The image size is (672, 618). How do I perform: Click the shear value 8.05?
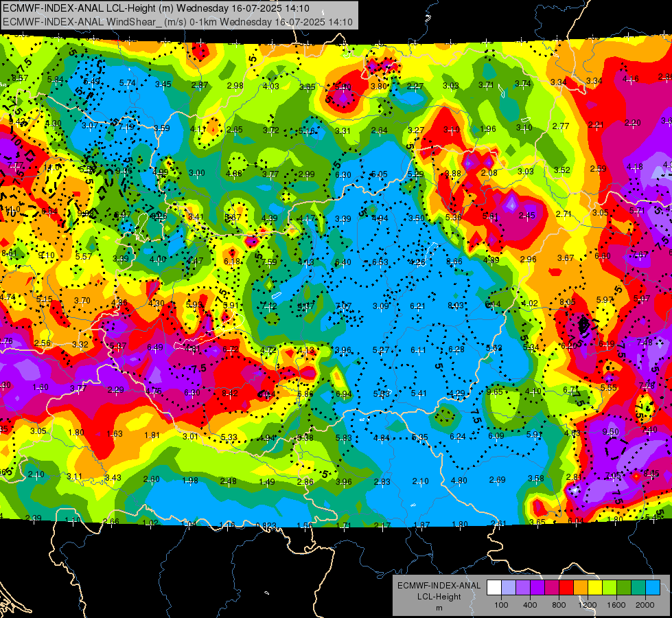click(567, 301)
